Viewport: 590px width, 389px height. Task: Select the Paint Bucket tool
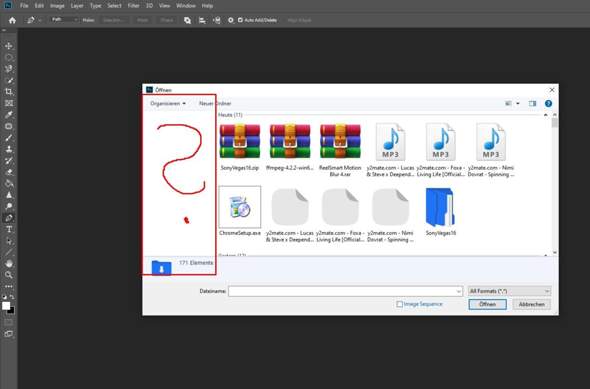pyautogui.click(x=9, y=184)
